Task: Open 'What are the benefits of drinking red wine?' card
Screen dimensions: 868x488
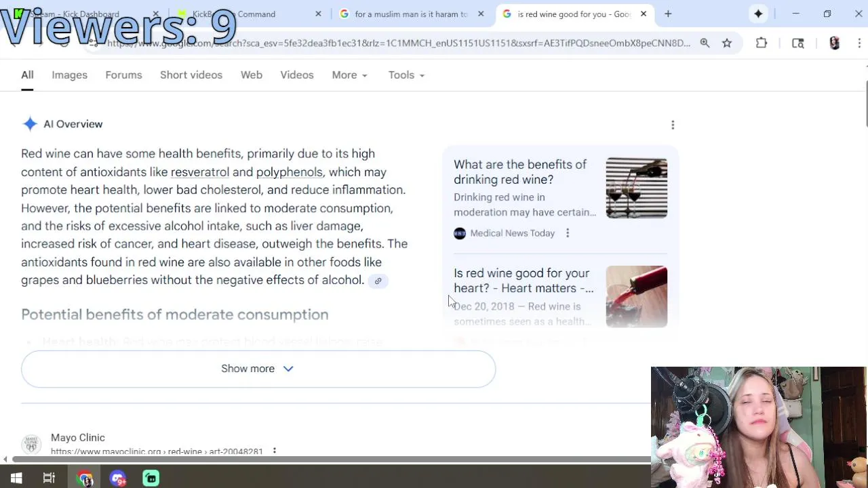Action: coord(520,172)
